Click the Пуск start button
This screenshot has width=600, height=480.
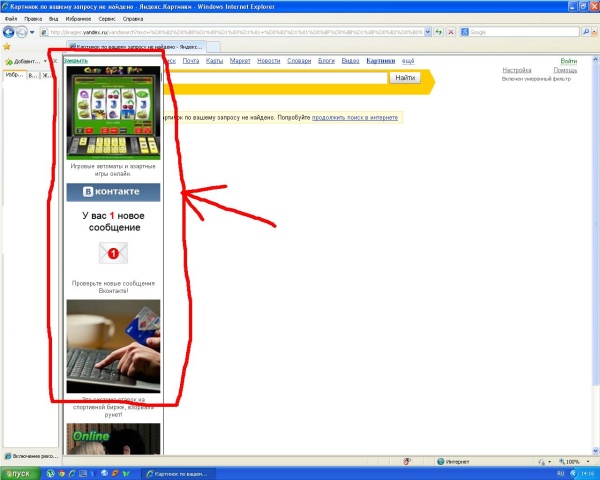point(19,473)
